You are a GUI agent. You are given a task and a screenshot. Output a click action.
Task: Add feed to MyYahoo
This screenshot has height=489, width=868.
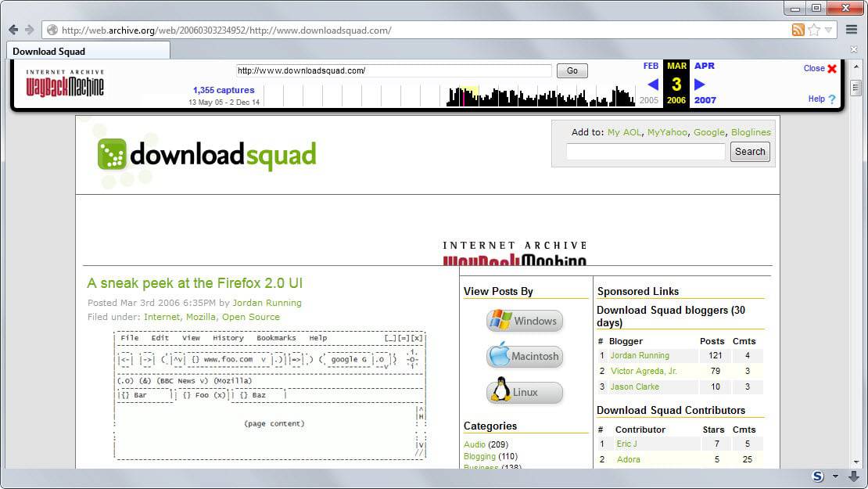(667, 132)
